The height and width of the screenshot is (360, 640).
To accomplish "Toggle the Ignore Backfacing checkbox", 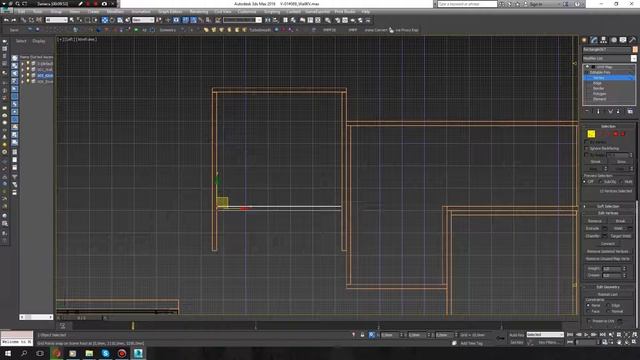I will pos(587,149).
